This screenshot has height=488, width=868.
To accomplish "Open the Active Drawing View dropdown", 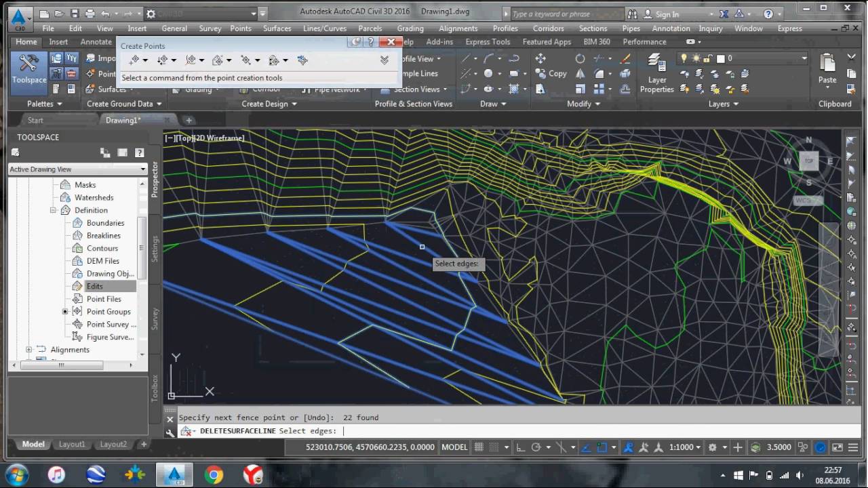I will [x=77, y=169].
